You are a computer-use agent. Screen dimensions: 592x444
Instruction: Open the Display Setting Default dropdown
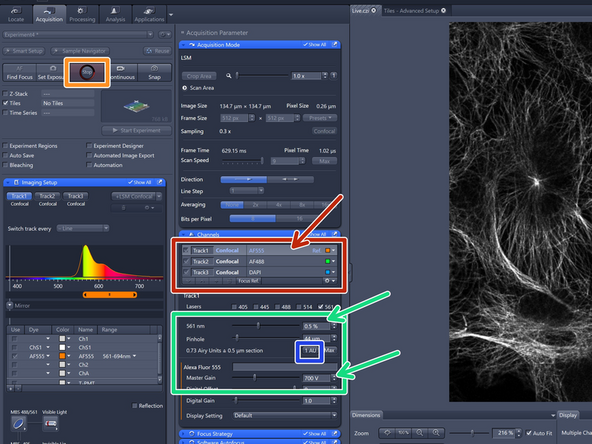click(285, 415)
